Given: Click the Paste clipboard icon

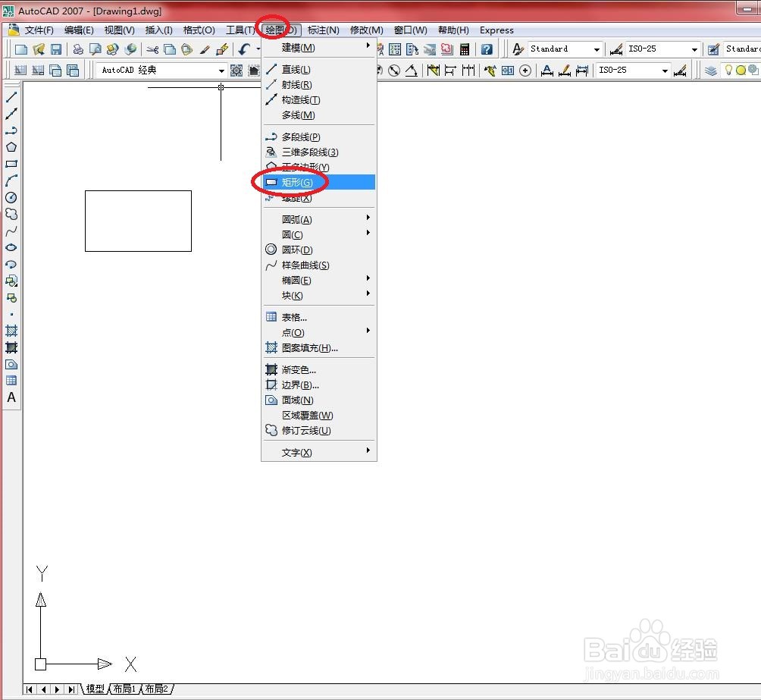Looking at the screenshot, I should 187,49.
